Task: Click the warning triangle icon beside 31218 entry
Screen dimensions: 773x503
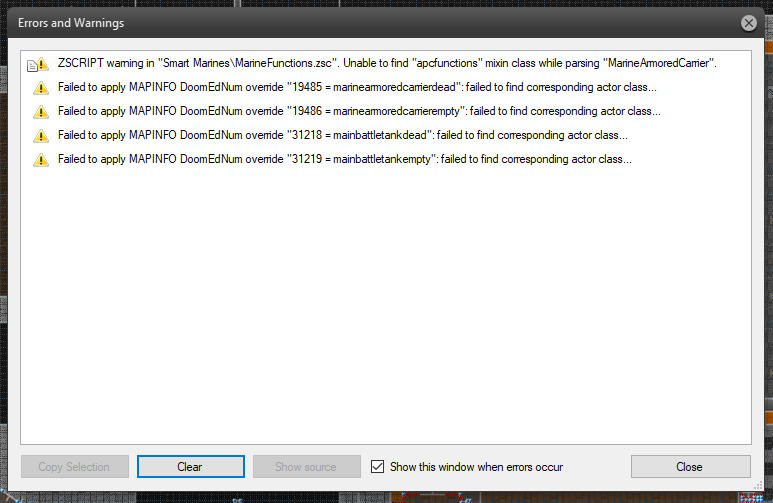Action: [x=41, y=136]
